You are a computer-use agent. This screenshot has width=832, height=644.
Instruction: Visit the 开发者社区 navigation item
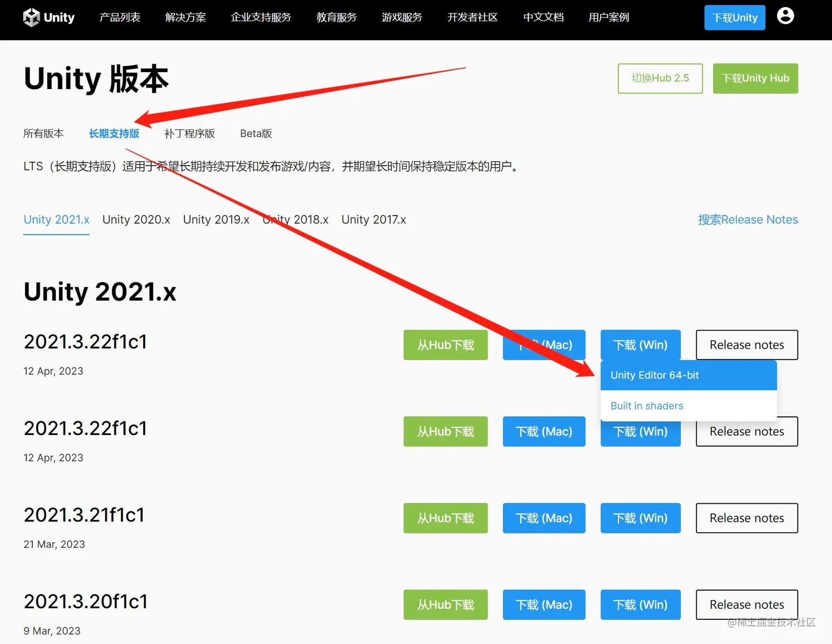point(472,18)
